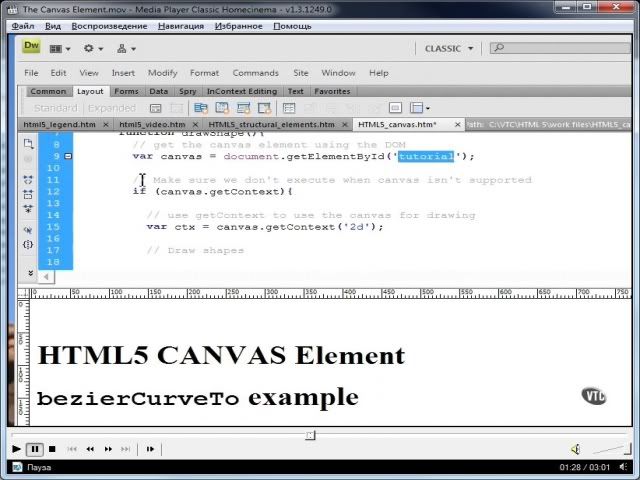The width and height of the screenshot is (640, 480).
Task: Open the html5_legend.htm document tab
Action: 60,124
